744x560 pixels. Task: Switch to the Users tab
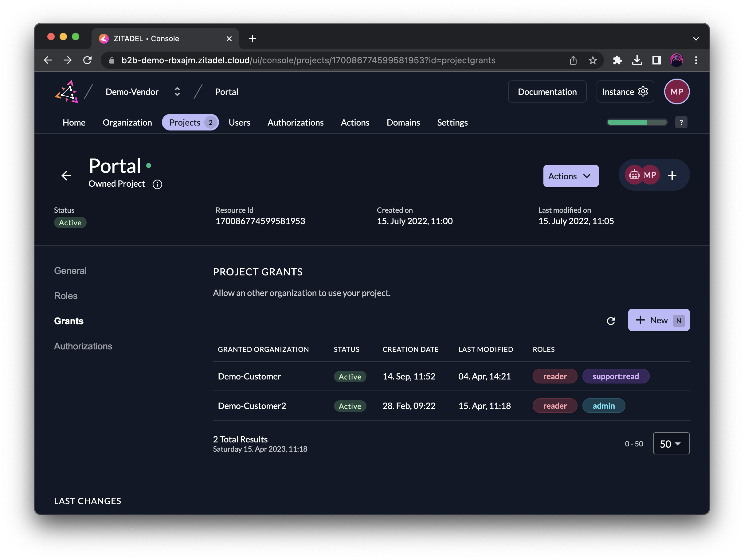(240, 122)
